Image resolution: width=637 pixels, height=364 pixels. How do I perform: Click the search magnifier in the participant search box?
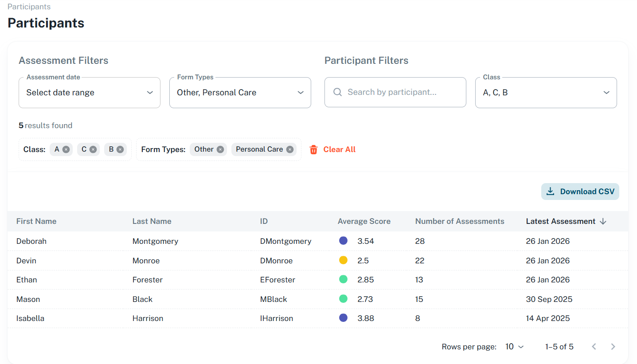tap(337, 92)
